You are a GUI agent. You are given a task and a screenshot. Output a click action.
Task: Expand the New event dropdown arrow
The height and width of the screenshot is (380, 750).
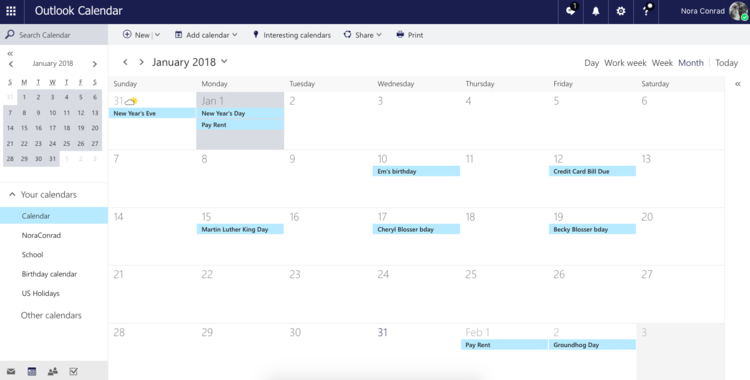(157, 35)
